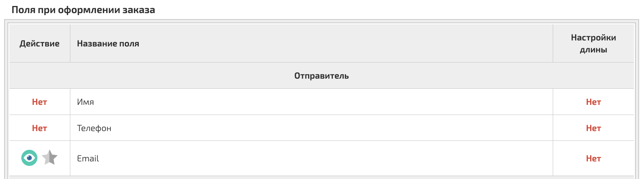Click red Нет action in Телефон row
644x179 pixels.
(39, 128)
